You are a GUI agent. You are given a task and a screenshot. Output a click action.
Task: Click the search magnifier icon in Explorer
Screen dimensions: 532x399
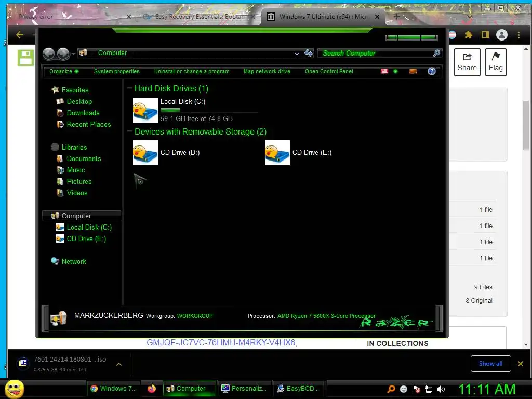tap(436, 53)
